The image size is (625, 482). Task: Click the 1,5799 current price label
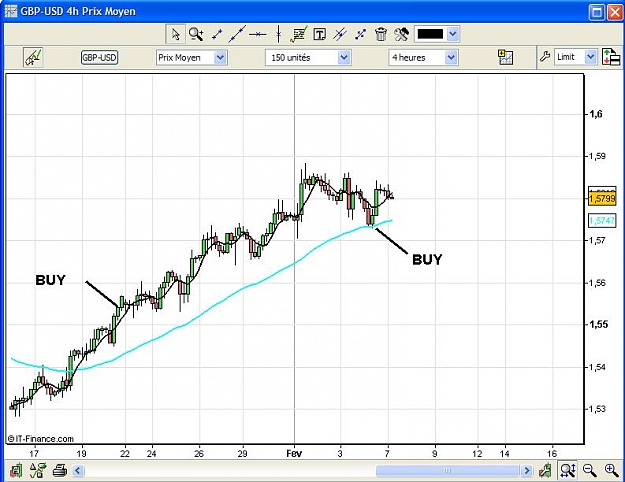pos(602,199)
